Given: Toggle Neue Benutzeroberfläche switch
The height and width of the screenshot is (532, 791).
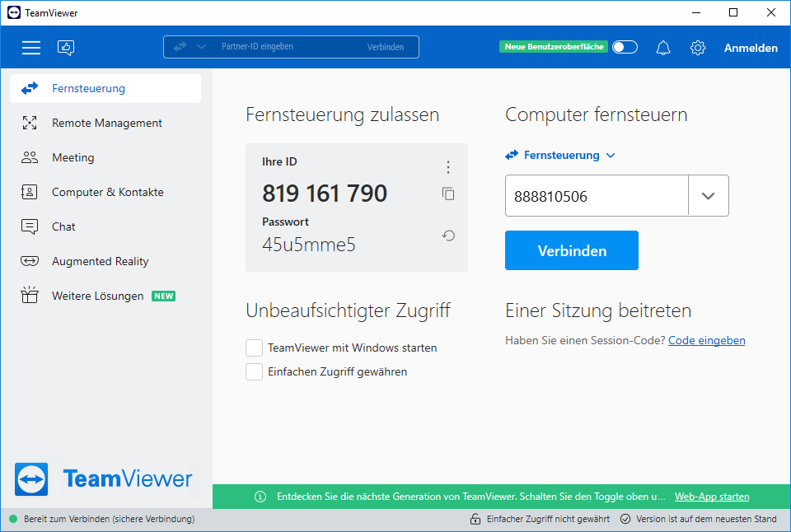Looking at the screenshot, I should pos(625,47).
